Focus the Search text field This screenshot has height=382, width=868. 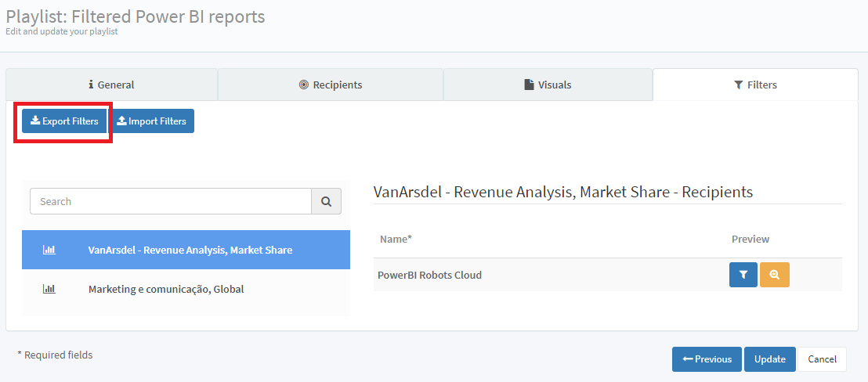170,201
